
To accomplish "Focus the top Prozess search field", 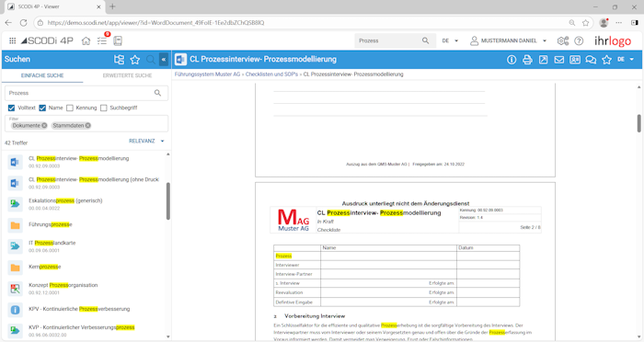I will (388, 40).
